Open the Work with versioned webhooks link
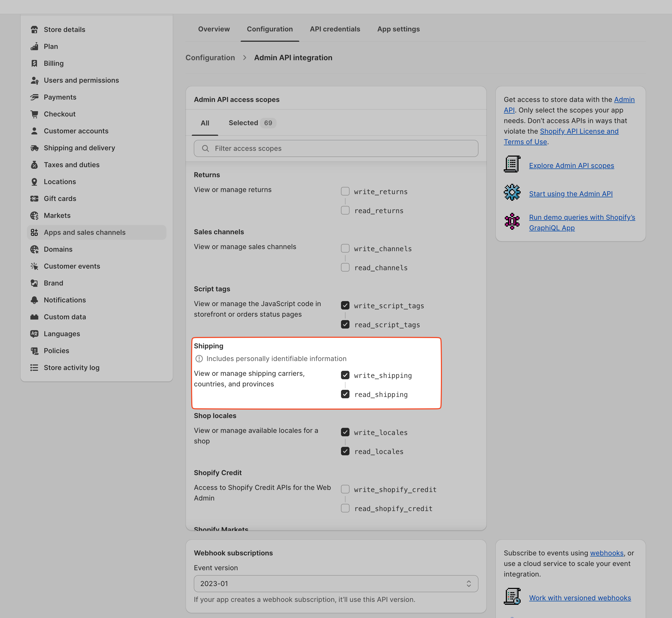Screen dimensions: 672x618 (580, 598)
